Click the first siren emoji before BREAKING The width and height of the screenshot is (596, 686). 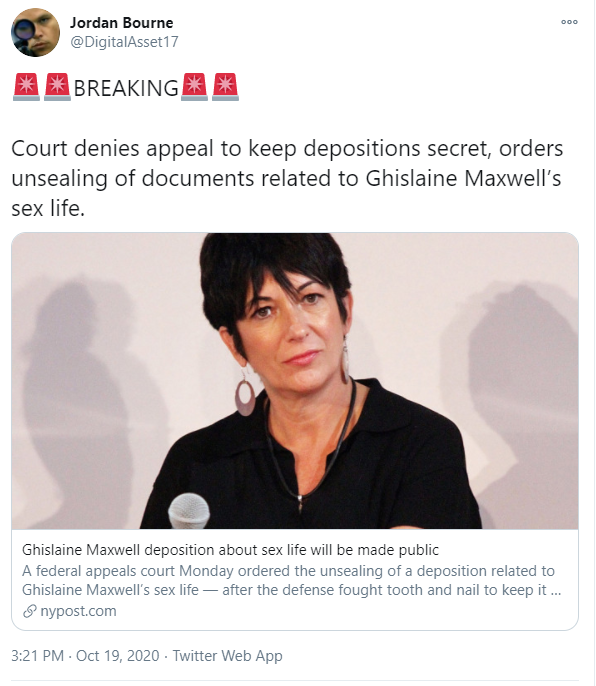26,87
